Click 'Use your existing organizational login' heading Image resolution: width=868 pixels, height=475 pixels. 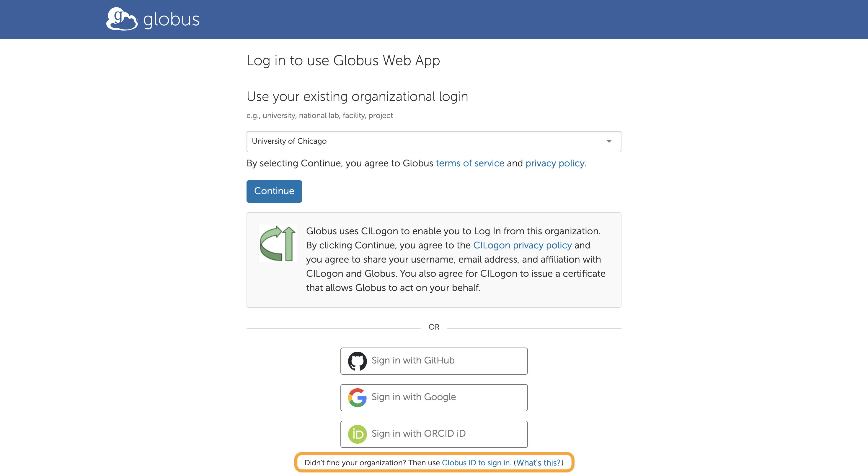point(357,96)
